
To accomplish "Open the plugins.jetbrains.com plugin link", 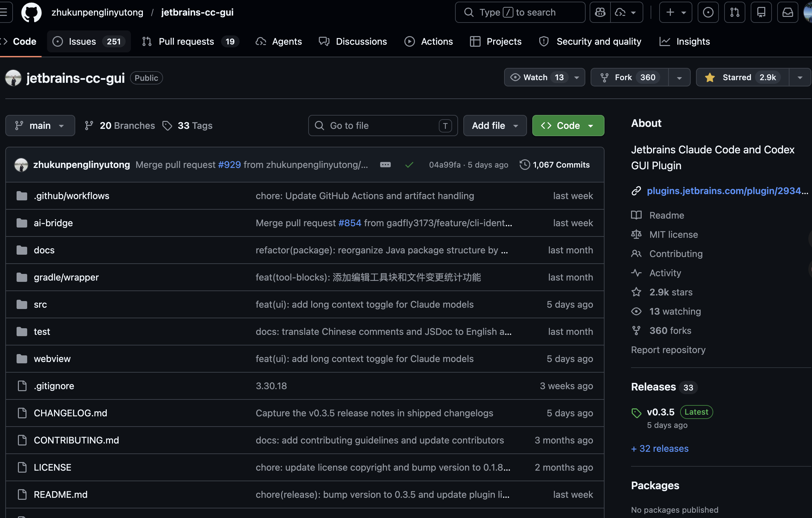I will (727, 191).
